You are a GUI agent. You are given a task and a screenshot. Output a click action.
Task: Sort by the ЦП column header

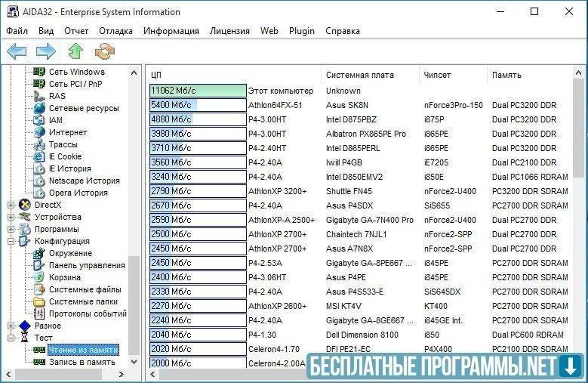234,75
